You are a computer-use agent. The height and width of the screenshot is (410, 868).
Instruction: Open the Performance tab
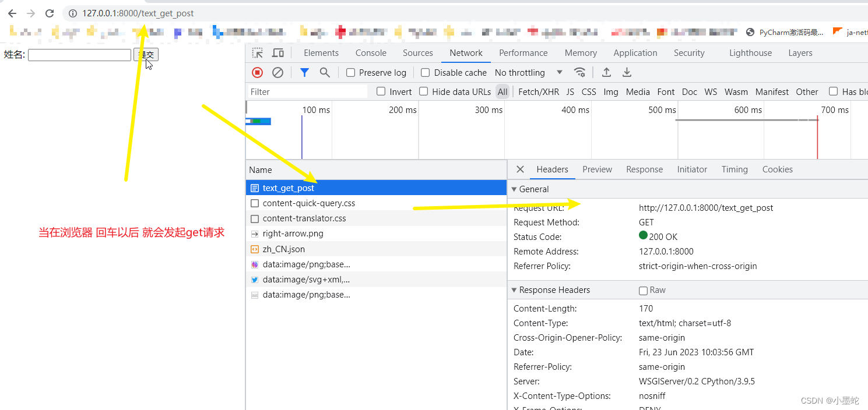(523, 53)
